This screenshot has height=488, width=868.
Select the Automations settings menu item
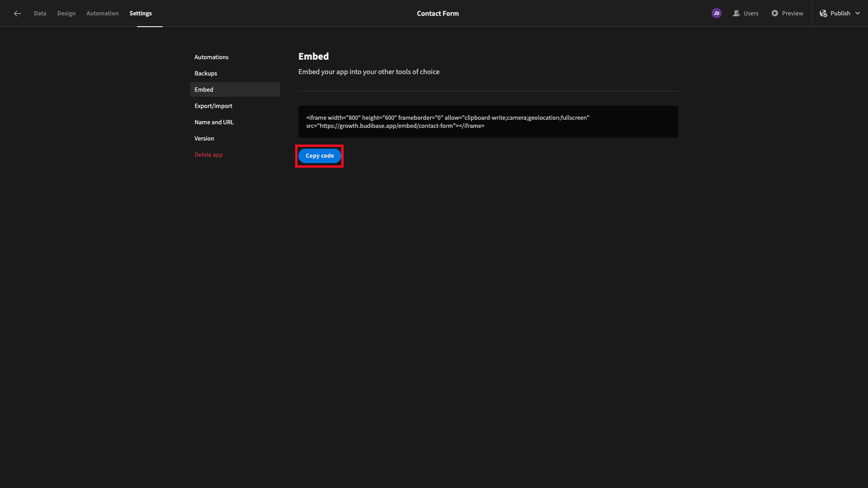(212, 57)
